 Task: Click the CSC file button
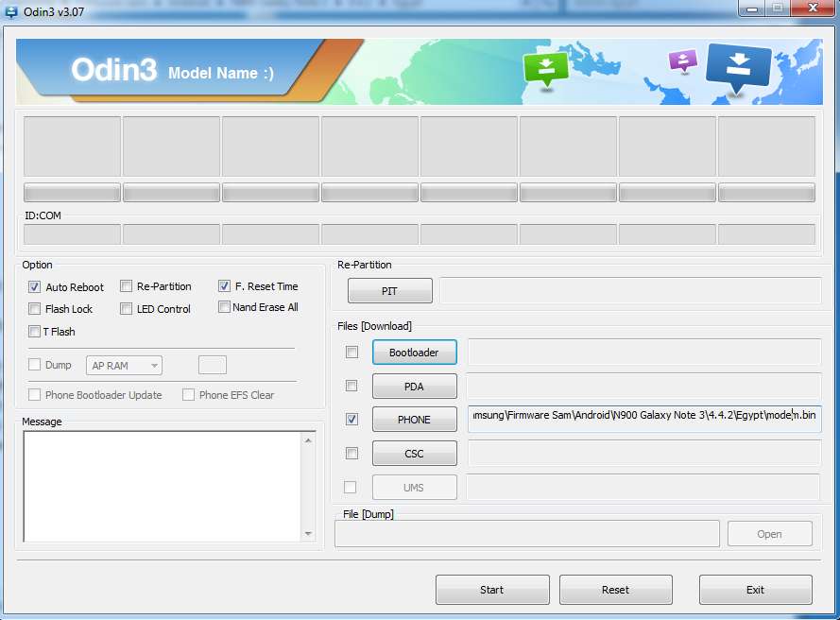pos(415,454)
